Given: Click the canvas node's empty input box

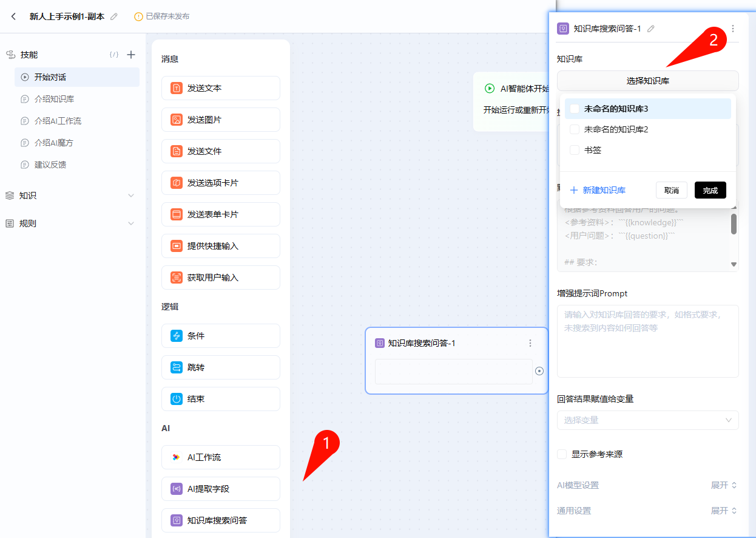Looking at the screenshot, I should 454,372.
